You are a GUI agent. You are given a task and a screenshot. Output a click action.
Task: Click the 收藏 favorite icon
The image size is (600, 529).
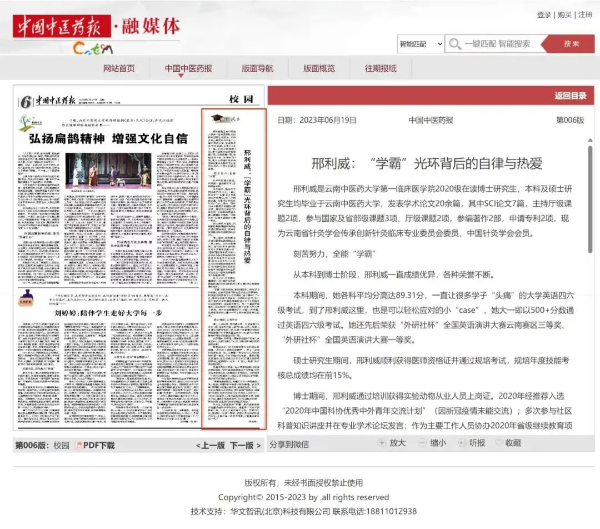[x=498, y=442]
